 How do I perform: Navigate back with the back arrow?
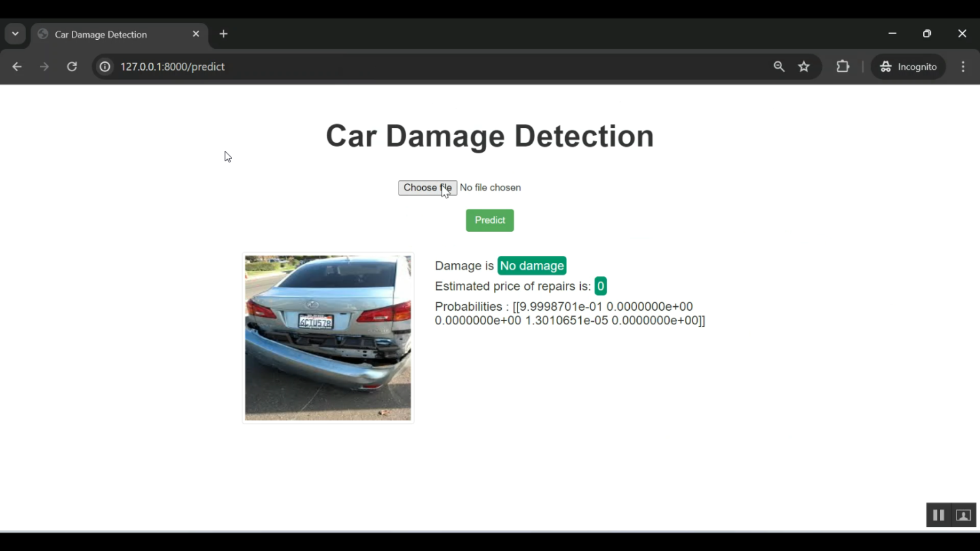16,66
